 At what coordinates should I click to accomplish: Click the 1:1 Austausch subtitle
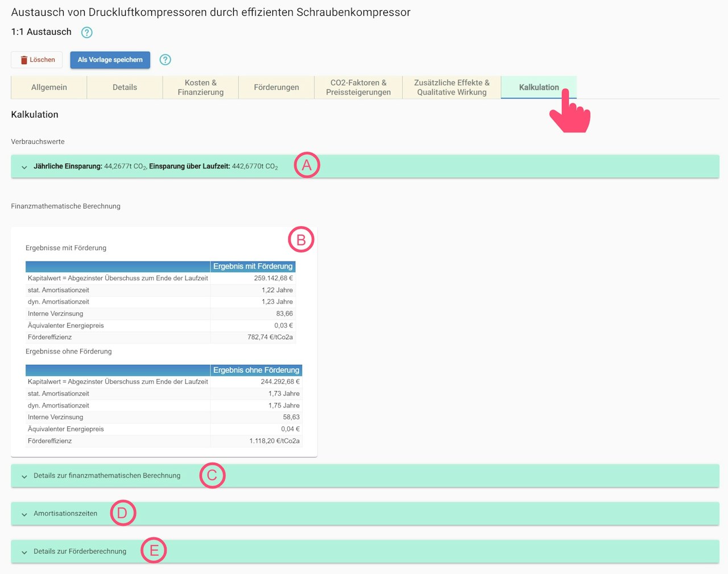[x=42, y=32]
